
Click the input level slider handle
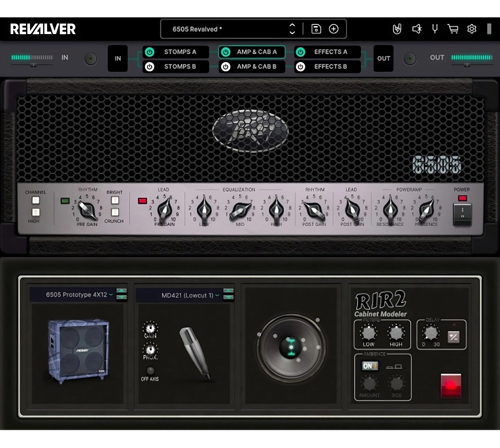pyautogui.click(x=34, y=65)
